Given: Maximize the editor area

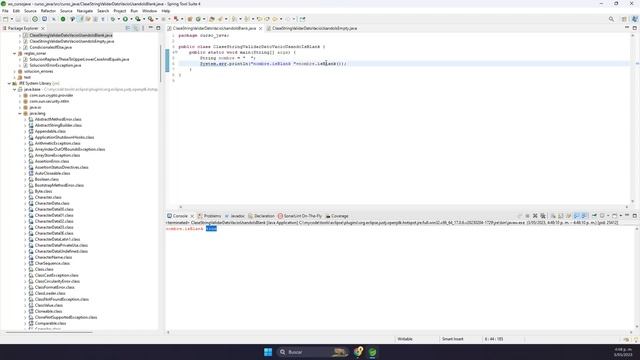Looking at the screenshot, I should coord(635,28).
